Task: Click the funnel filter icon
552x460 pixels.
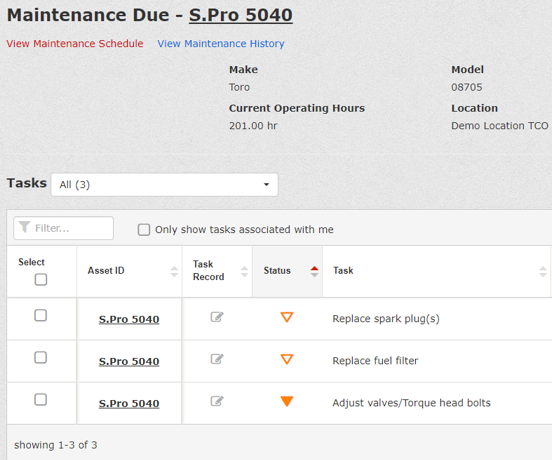Action: 24,227
